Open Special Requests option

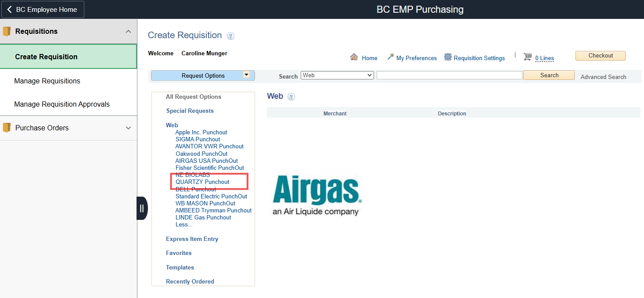click(190, 111)
